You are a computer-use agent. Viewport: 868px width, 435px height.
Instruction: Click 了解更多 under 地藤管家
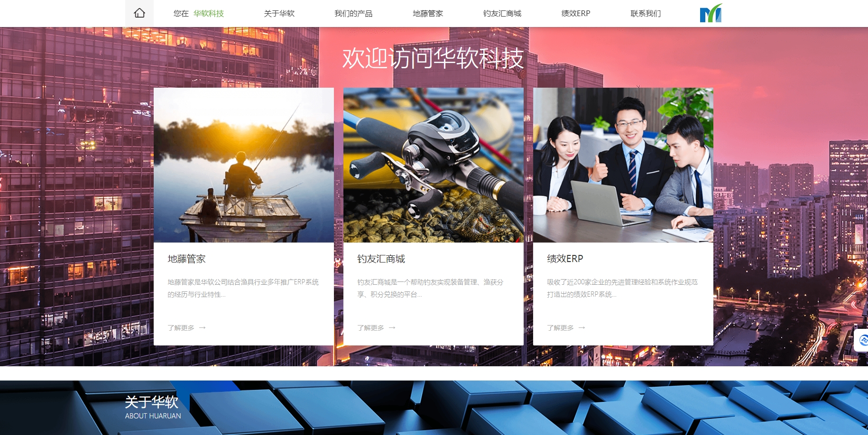click(181, 328)
